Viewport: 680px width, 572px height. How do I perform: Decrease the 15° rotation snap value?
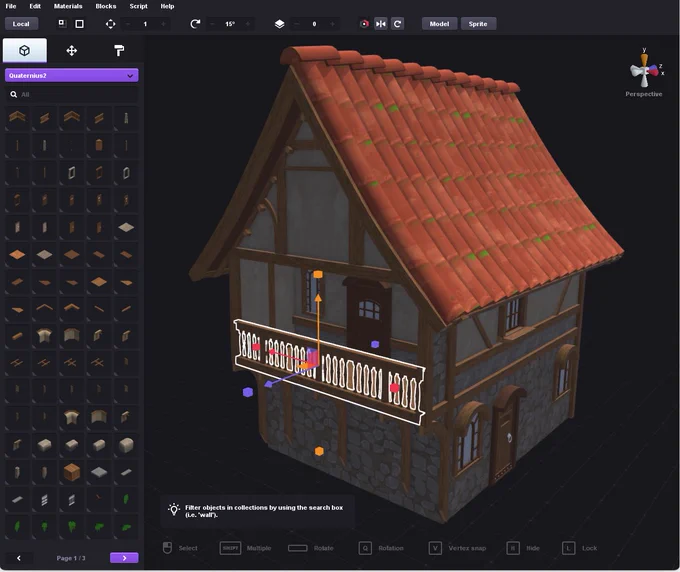tap(212, 24)
